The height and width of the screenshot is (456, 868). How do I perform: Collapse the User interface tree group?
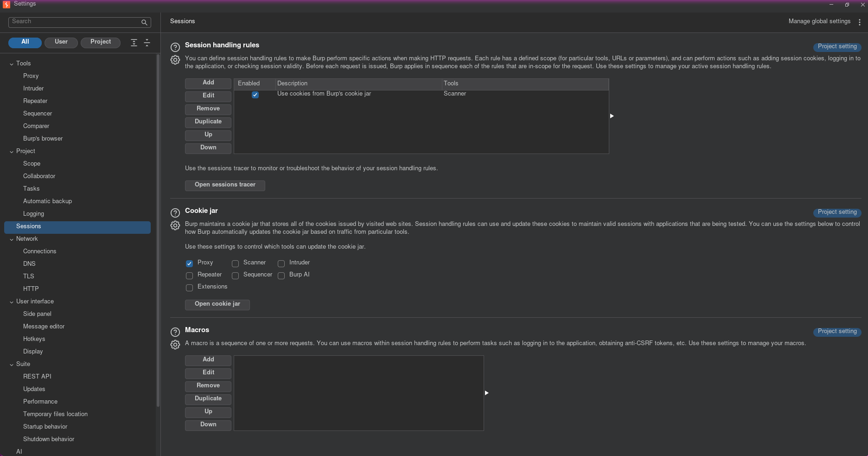tap(12, 302)
